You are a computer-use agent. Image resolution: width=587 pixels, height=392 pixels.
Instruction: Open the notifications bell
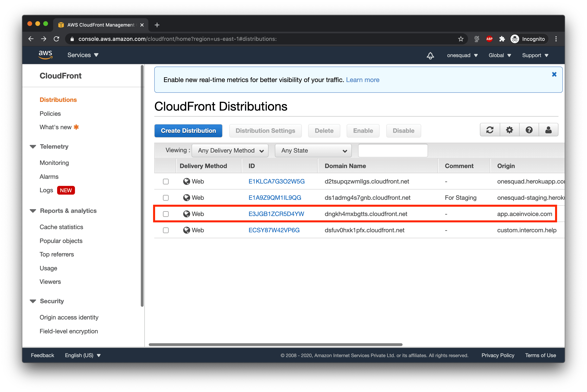coord(430,55)
